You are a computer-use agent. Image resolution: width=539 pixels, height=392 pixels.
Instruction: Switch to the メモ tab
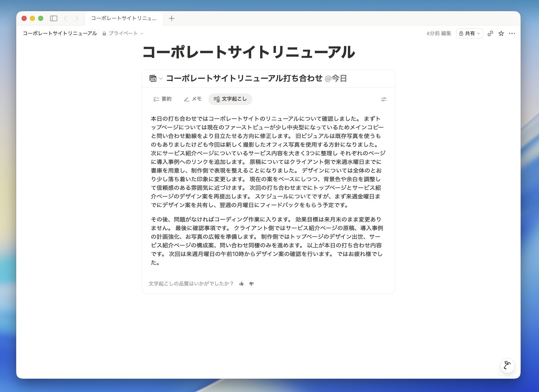pyautogui.click(x=192, y=99)
